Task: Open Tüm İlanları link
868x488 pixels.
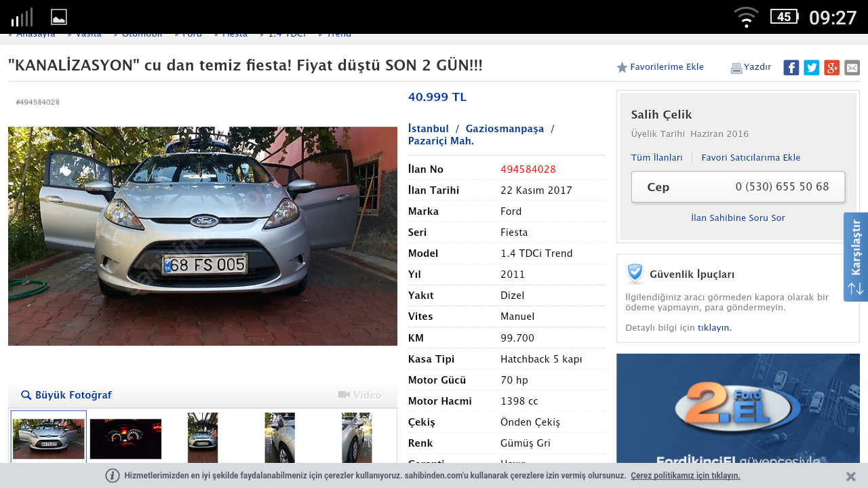Action: [x=656, y=157]
